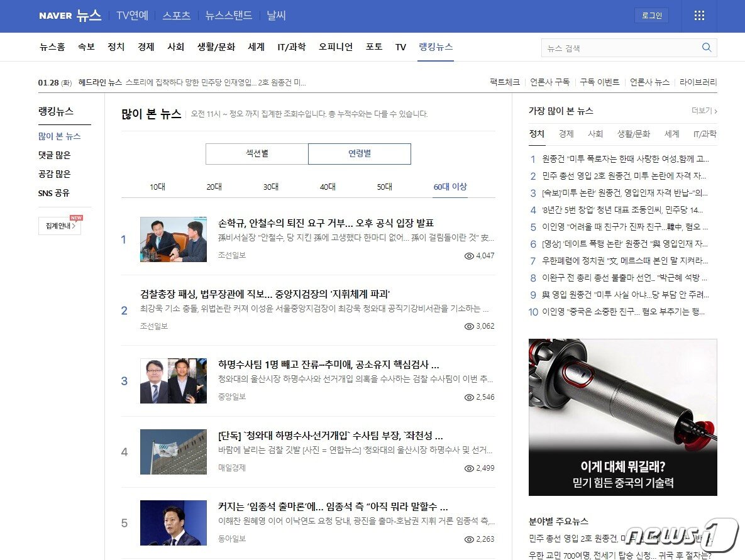Select the 60대 이상 age group
Screen dimensions: 745x560
450,187
